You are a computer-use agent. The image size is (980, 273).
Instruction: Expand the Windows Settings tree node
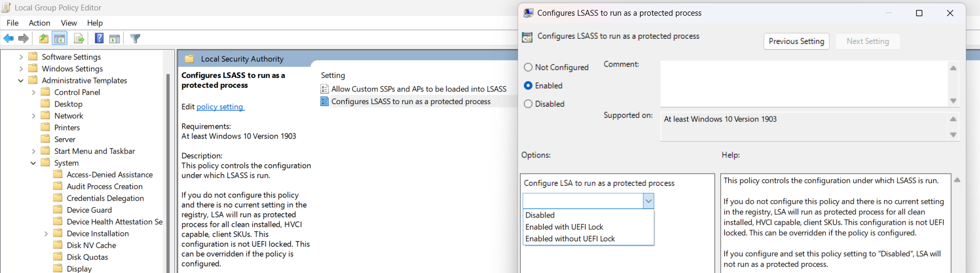click(20, 69)
